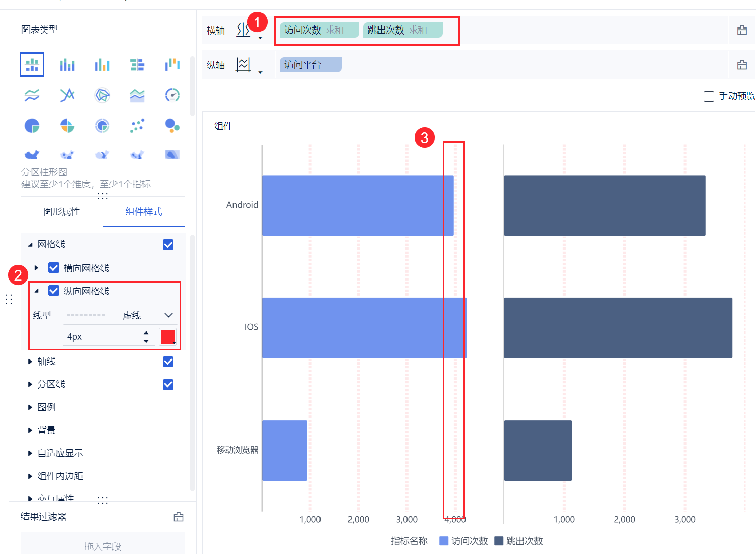Click the 横轴 axis icon
Image resolution: width=756 pixels, height=554 pixels.
tap(243, 30)
